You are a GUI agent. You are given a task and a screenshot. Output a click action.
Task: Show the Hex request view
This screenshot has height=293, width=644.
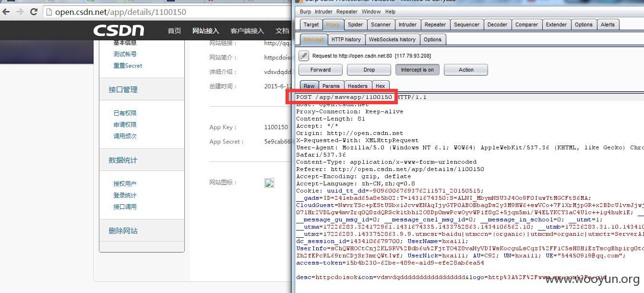[380, 86]
